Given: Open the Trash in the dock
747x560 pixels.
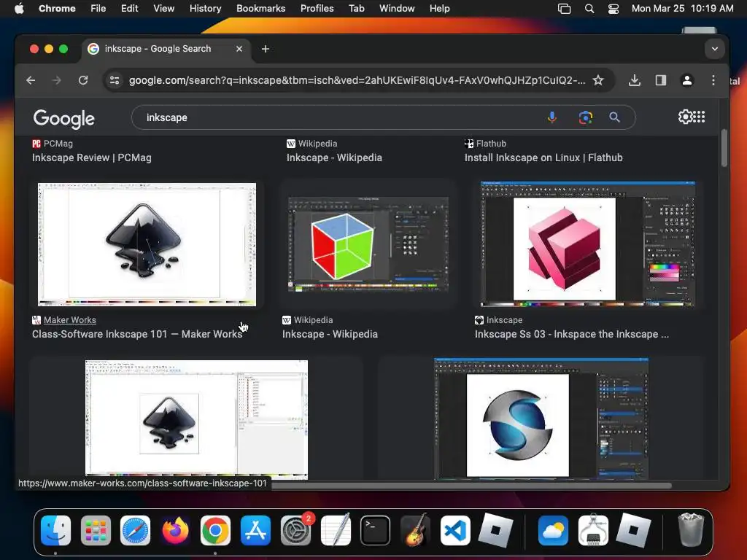Looking at the screenshot, I should click(691, 529).
